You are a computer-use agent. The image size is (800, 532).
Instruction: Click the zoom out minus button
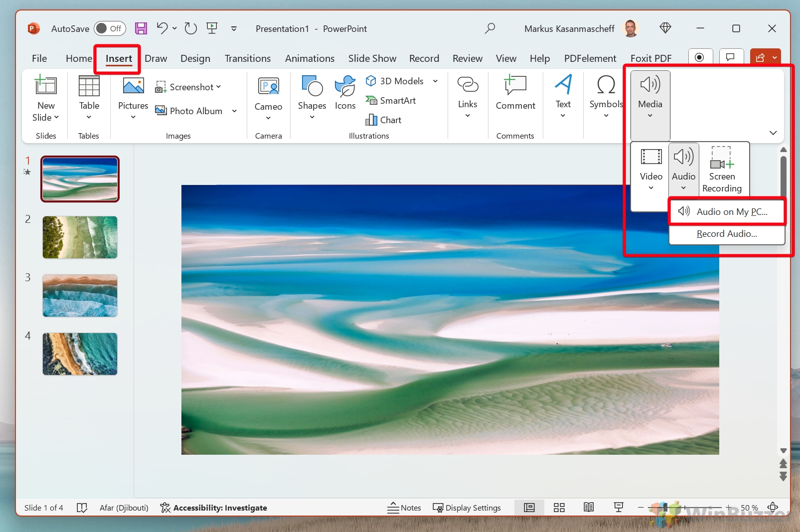(641, 508)
